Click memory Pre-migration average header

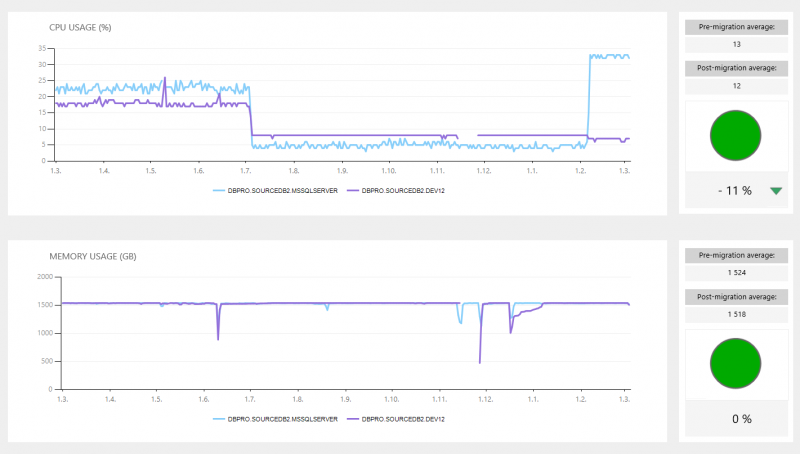click(736, 256)
